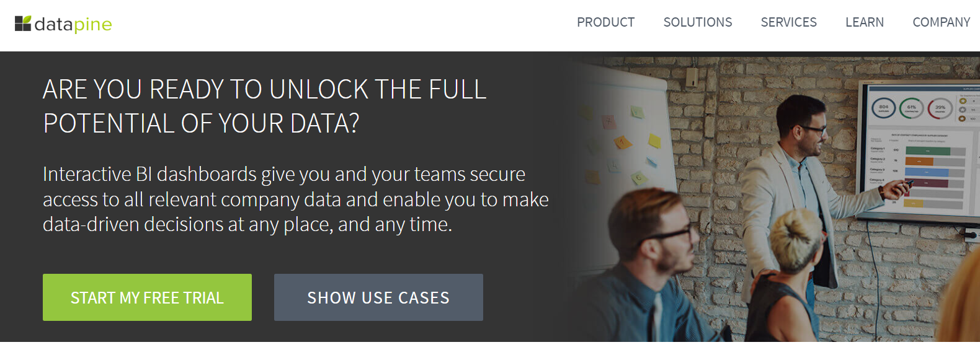Click the wall-mounted dashboard monitor in photo
Viewport: 980px width, 363px height.
pos(919,149)
